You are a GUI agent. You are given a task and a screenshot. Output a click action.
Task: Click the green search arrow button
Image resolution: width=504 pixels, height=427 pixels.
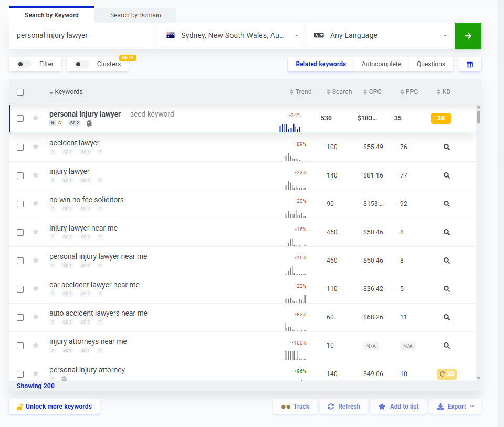[x=468, y=35]
